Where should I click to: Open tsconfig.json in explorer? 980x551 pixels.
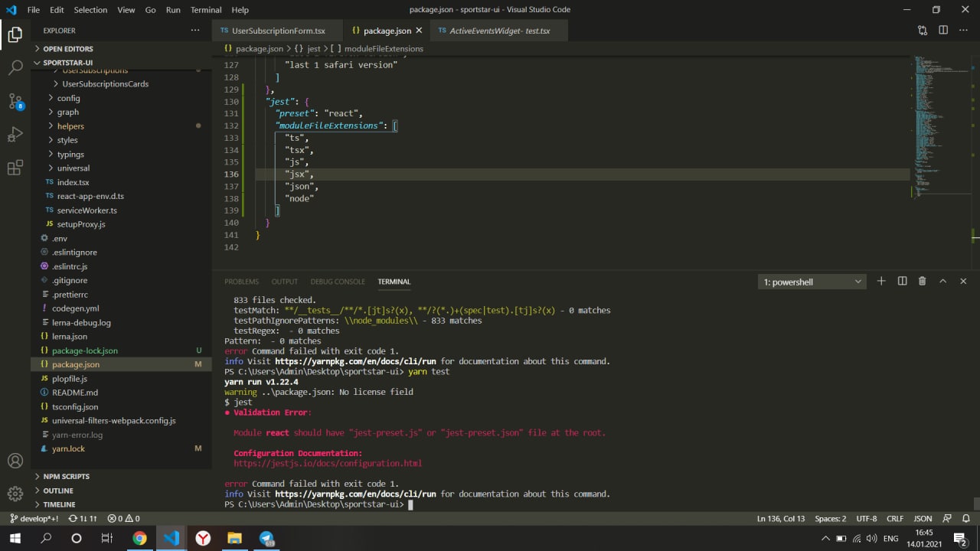click(121, 406)
